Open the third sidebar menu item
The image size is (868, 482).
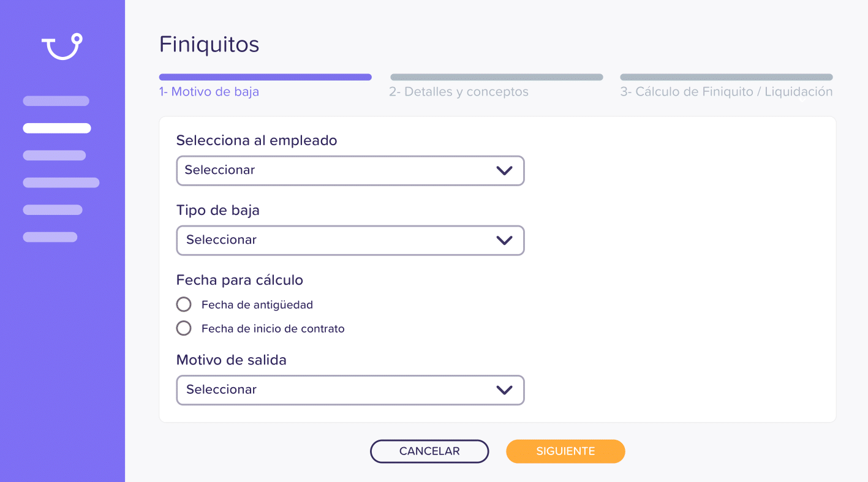pos(55,156)
